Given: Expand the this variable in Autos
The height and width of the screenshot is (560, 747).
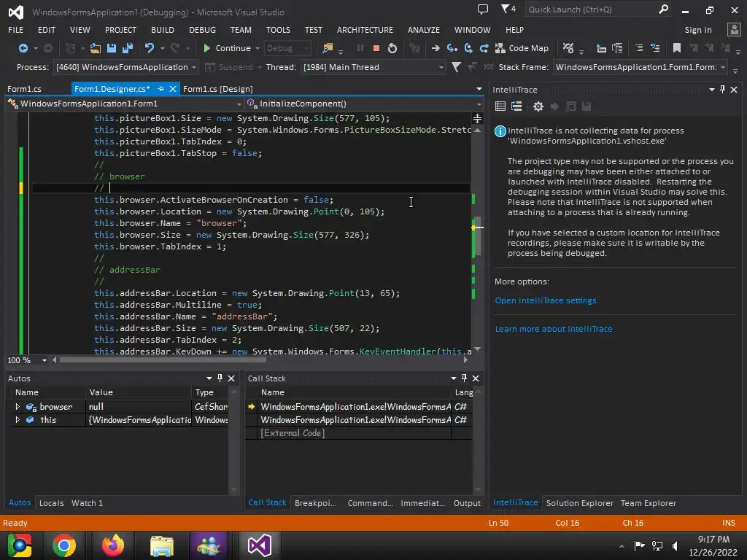Looking at the screenshot, I should coord(18,419).
